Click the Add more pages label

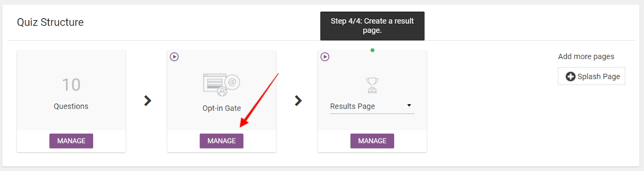[x=586, y=56]
